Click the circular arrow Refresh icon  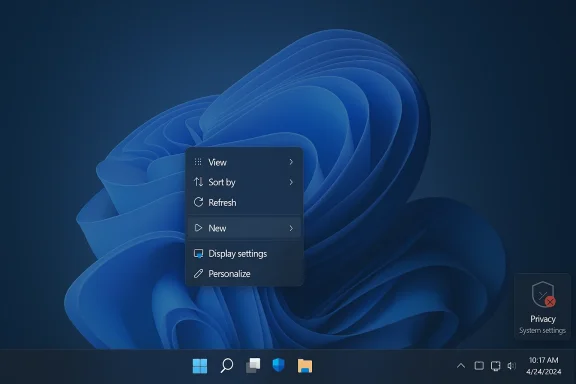coord(198,202)
